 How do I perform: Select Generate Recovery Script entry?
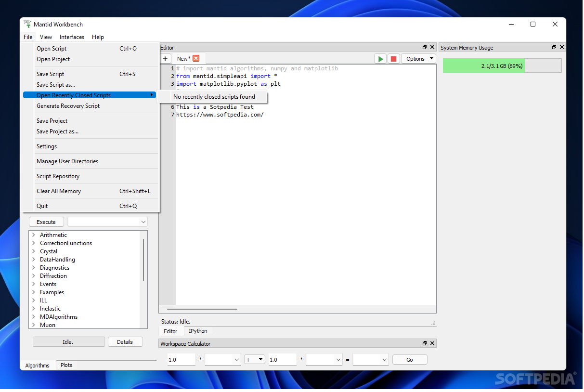pyautogui.click(x=90, y=106)
